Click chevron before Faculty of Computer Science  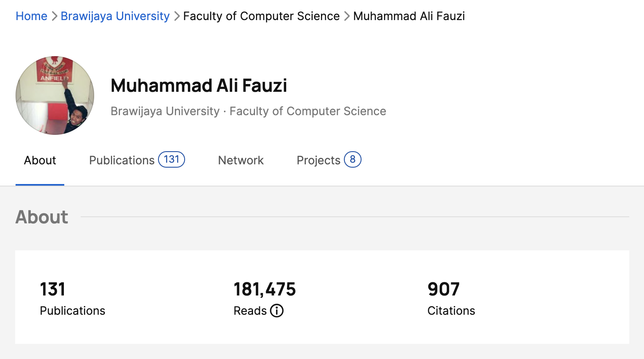(x=176, y=16)
